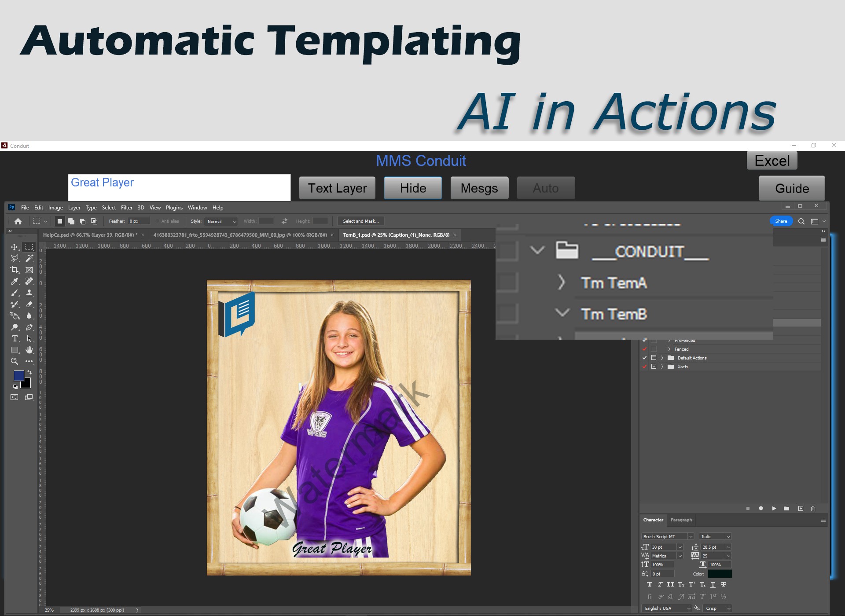Select the Path Selection tool
Viewport: 845px width, 616px height.
(29, 338)
